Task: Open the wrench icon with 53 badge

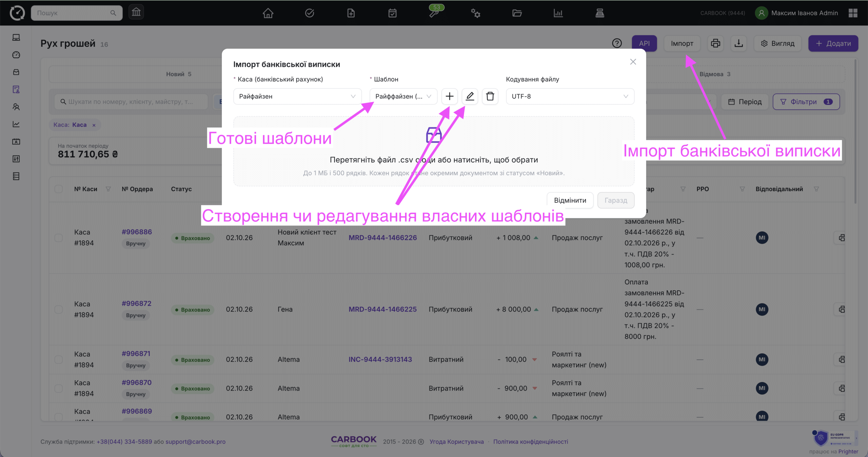Action: click(434, 13)
